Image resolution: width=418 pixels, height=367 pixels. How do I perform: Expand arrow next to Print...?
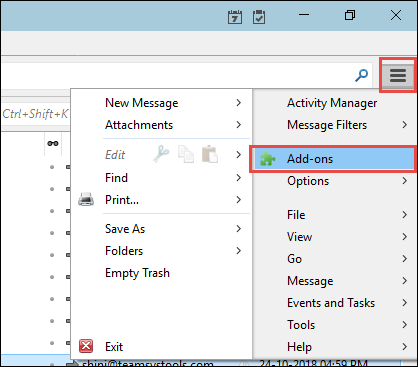(x=238, y=199)
